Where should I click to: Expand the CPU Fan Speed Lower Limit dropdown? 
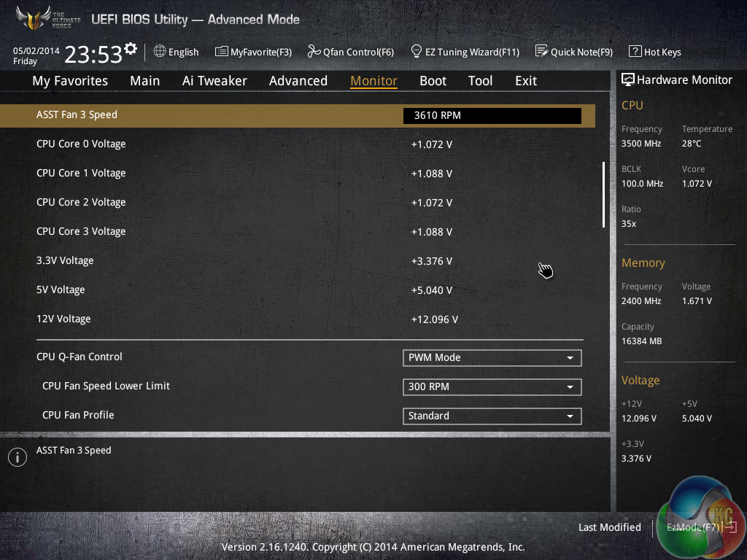492,387
